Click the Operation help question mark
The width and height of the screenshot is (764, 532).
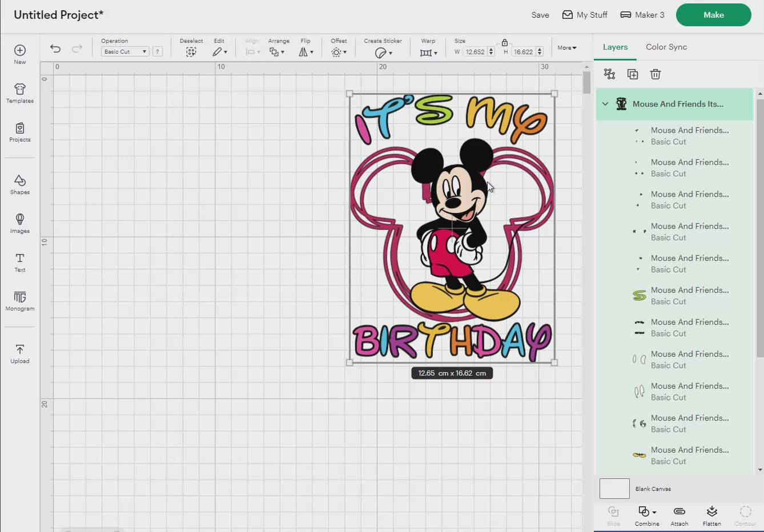click(x=158, y=51)
